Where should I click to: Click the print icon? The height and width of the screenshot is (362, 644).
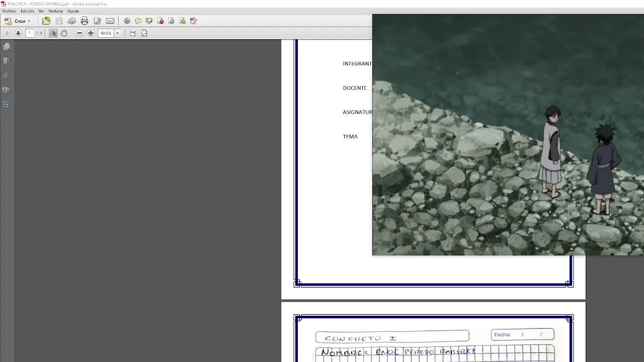pos(85,21)
